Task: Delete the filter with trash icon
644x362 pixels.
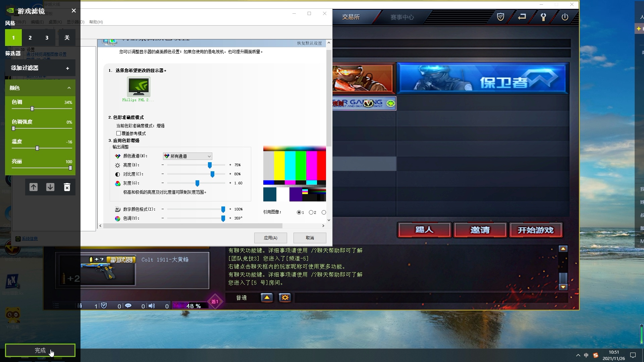Action: coord(67,187)
